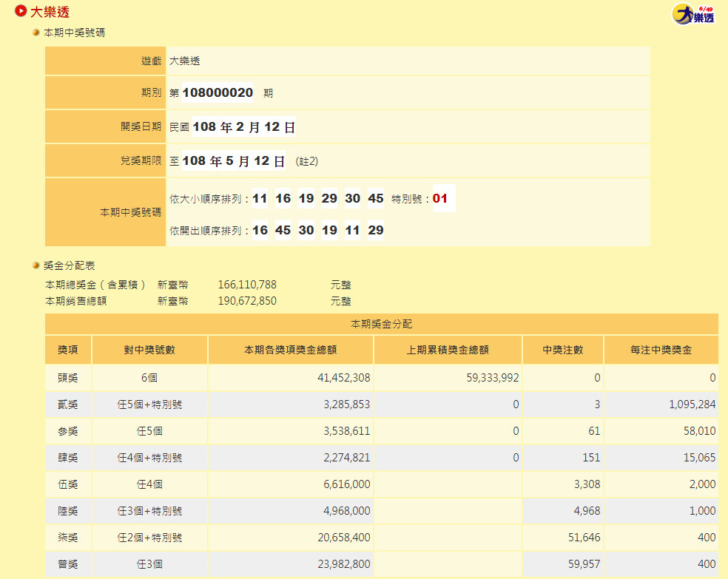Click the 柒獎 winner count 51,646
The width and height of the screenshot is (728, 579).
pyautogui.click(x=584, y=538)
